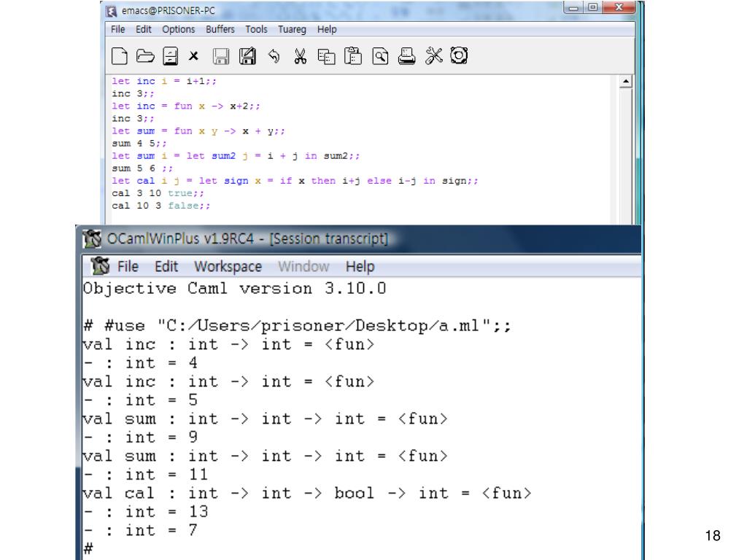Click the camel icon in OCamlWinPlus menu bar

[x=101, y=265]
